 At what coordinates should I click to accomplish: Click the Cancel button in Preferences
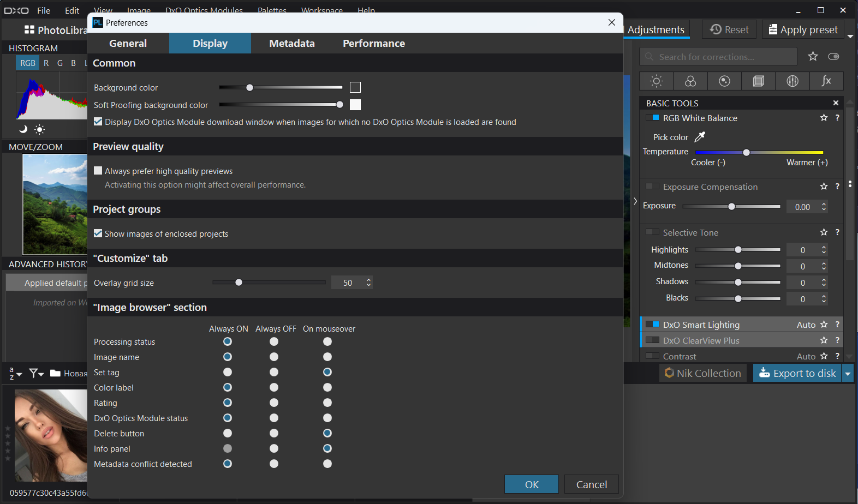pyautogui.click(x=592, y=484)
